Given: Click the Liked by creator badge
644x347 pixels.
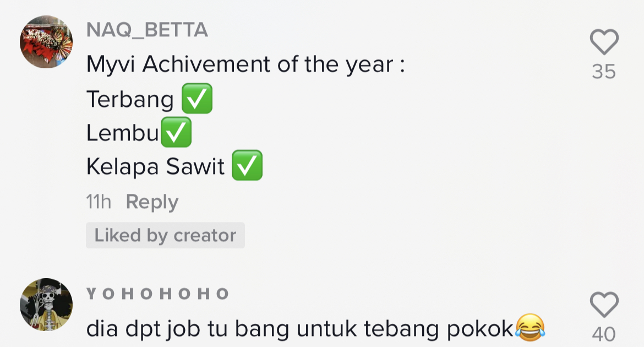Looking at the screenshot, I should (x=165, y=235).
